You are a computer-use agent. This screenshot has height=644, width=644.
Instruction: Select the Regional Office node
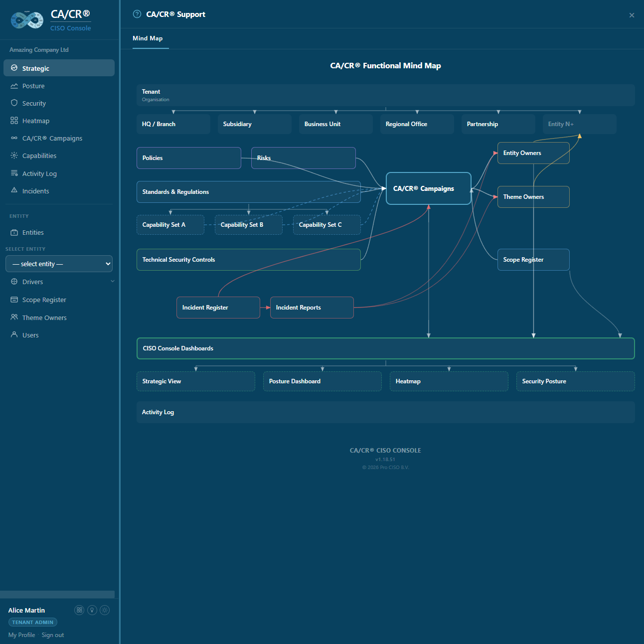417,124
